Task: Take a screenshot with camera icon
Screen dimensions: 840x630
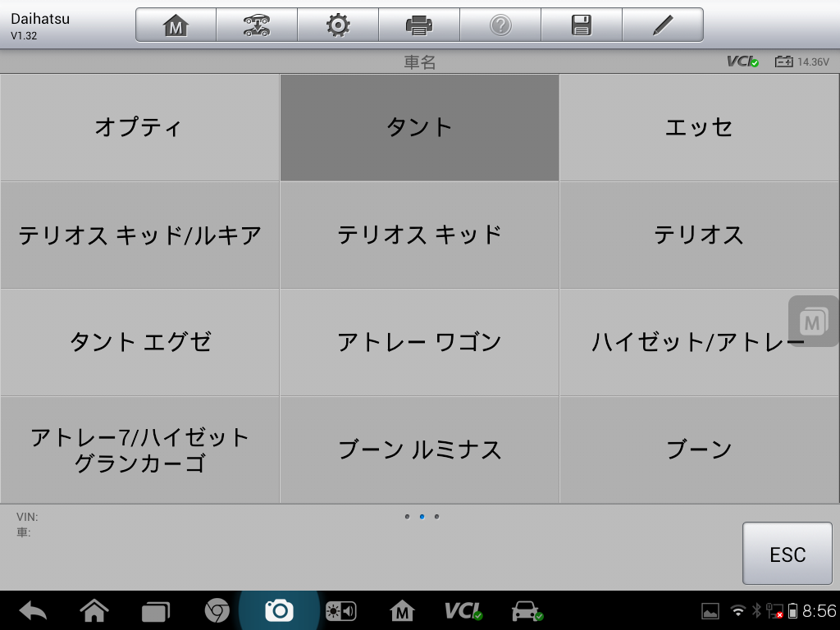Action: click(279, 610)
